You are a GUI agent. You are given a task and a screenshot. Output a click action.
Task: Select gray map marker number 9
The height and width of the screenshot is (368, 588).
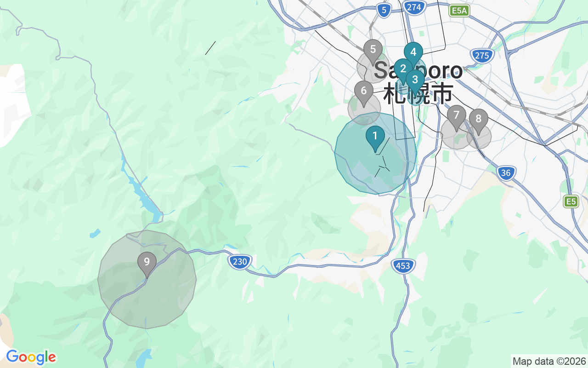(147, 265)
